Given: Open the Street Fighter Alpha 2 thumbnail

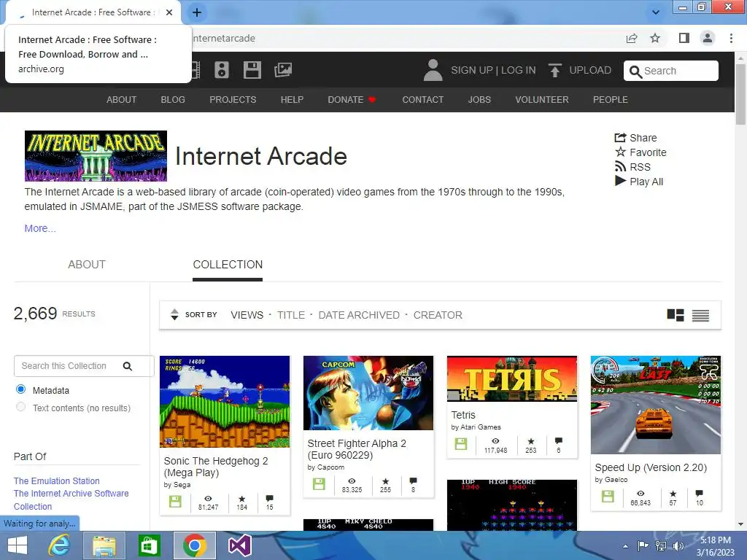Looking at the screenshot, I should [x=368, y=393].
